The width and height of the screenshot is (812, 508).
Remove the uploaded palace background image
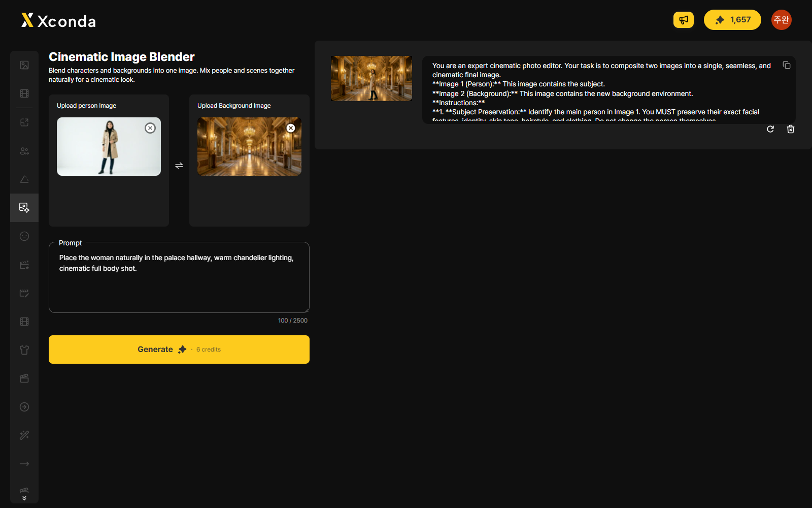[291, 128]
